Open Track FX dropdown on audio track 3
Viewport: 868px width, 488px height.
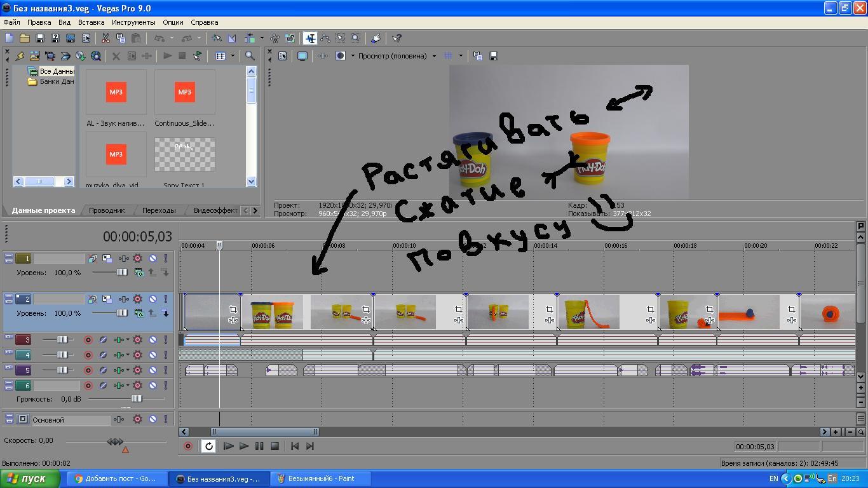click(x=128, y=340)
